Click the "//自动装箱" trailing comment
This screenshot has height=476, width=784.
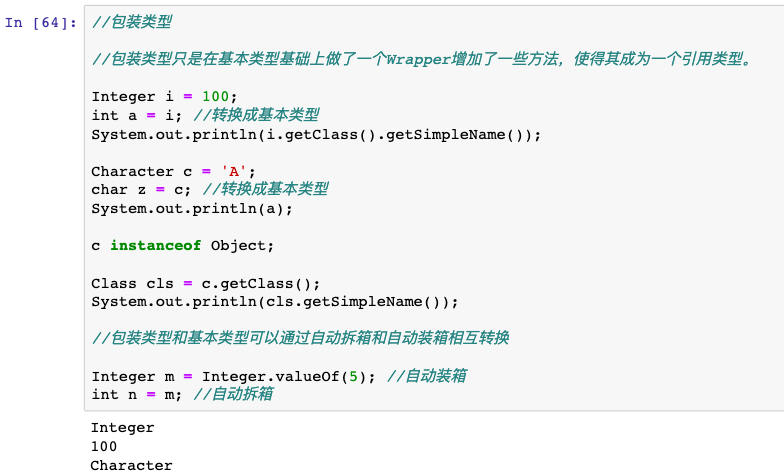pos(427,376)
